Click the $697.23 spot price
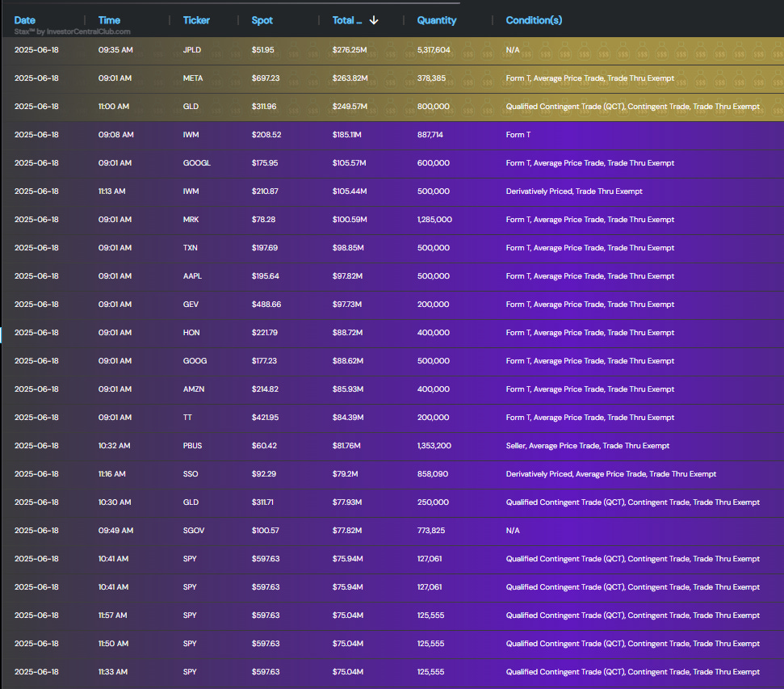 tap(266, 78)
